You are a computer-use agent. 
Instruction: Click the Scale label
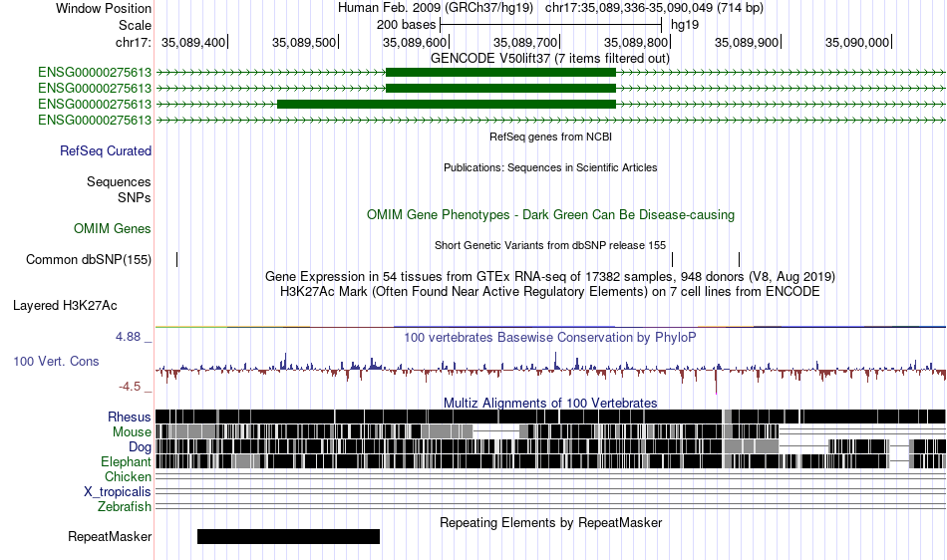[x=136, y=25]
